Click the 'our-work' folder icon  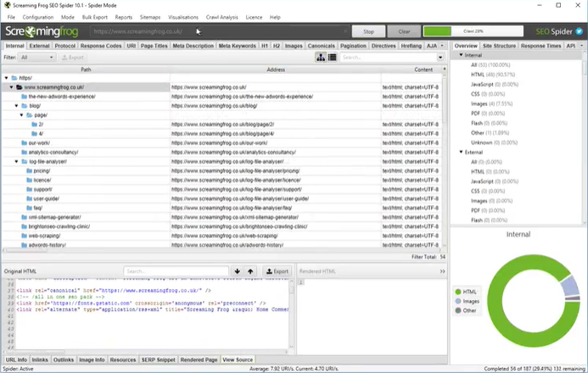click(x=24, y=143)
